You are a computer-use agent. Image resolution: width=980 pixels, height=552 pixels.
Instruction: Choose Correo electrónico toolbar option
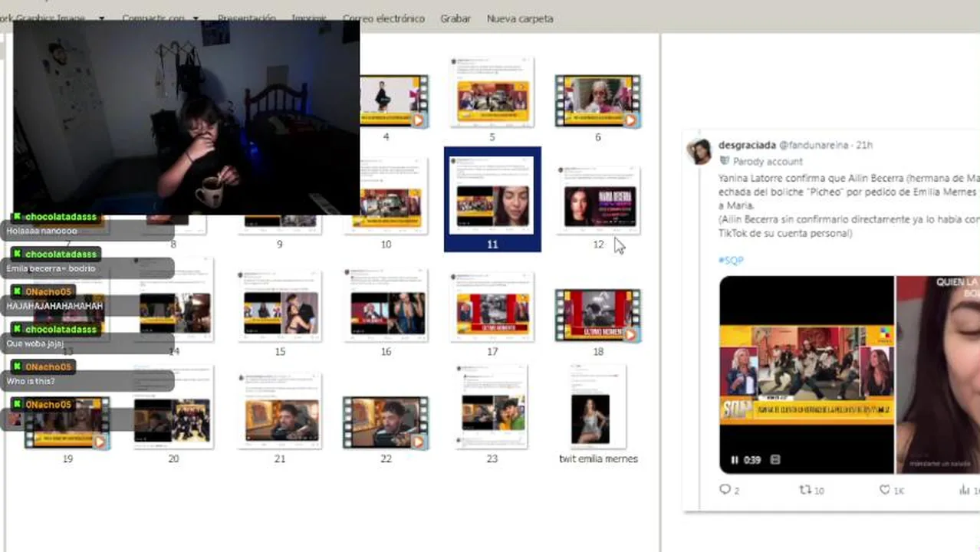383,18
